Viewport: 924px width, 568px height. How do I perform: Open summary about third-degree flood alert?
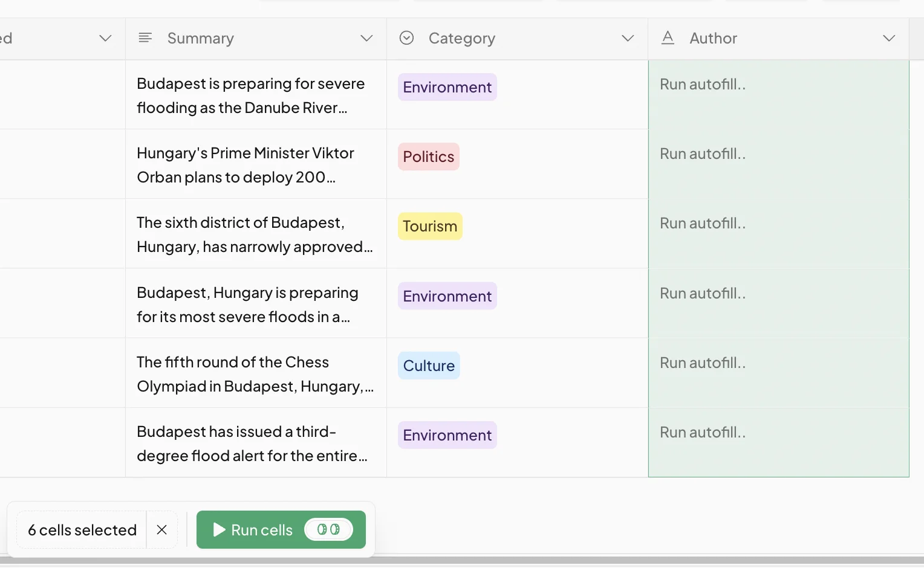point(256,443)
